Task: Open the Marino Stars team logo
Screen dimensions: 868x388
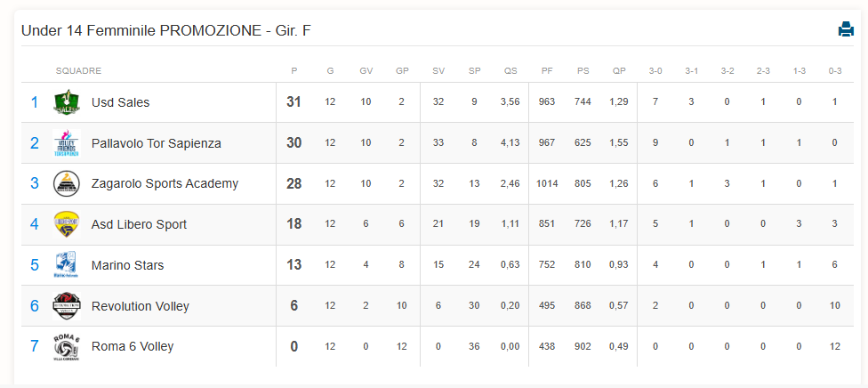Action: [x=67, y=265]
